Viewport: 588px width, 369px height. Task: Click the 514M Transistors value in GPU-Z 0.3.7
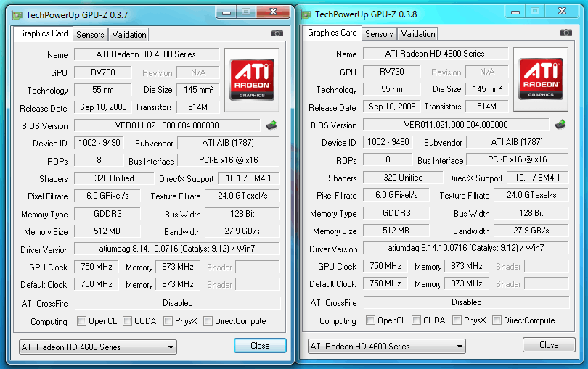[197, 107]
